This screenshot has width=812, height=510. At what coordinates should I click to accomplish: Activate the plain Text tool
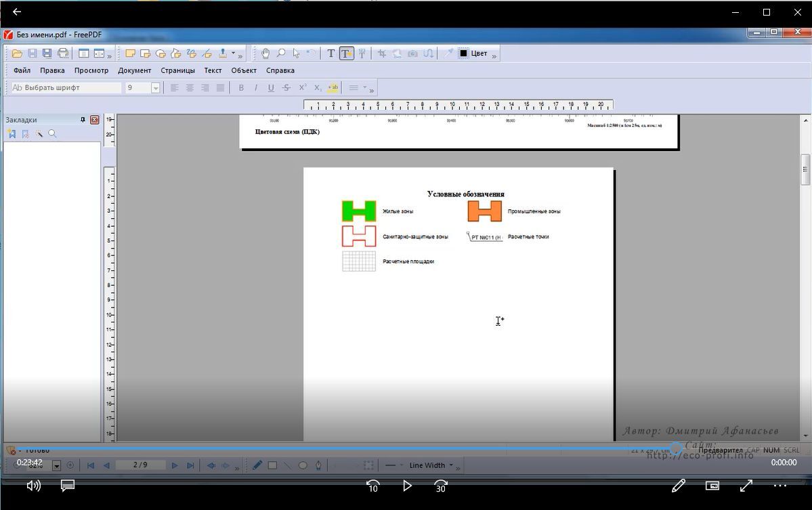click(331, 54)
